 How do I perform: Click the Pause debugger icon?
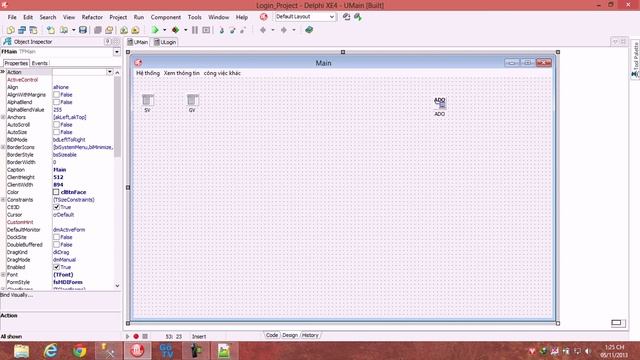click(x=195, y=30)
